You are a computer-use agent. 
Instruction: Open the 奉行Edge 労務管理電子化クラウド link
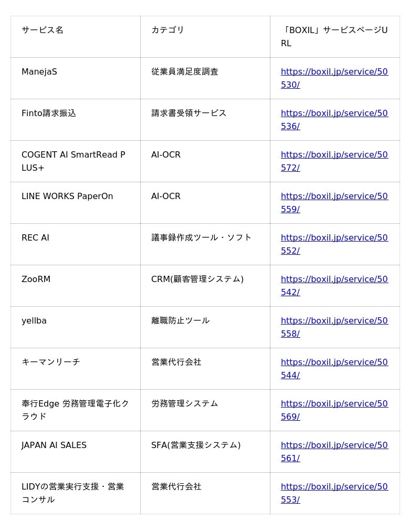pyautogui.click(x=334, y=404)
